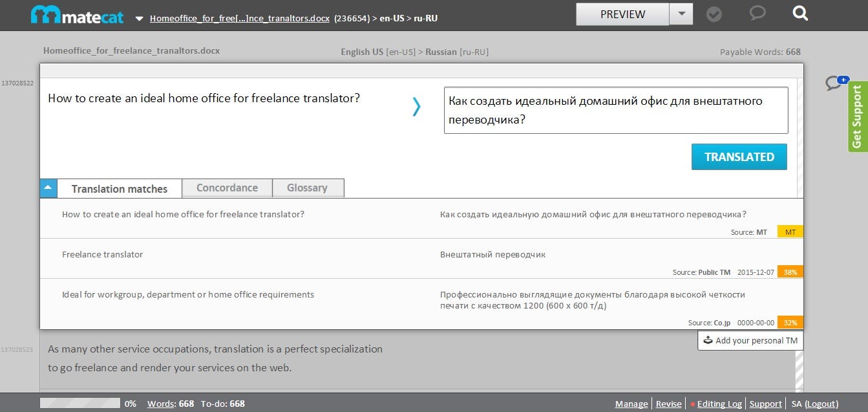This screenshot has height=412, width=868.
Task: Open the Glossary tab
Action: pyautogui.click(x=308, y=188)
